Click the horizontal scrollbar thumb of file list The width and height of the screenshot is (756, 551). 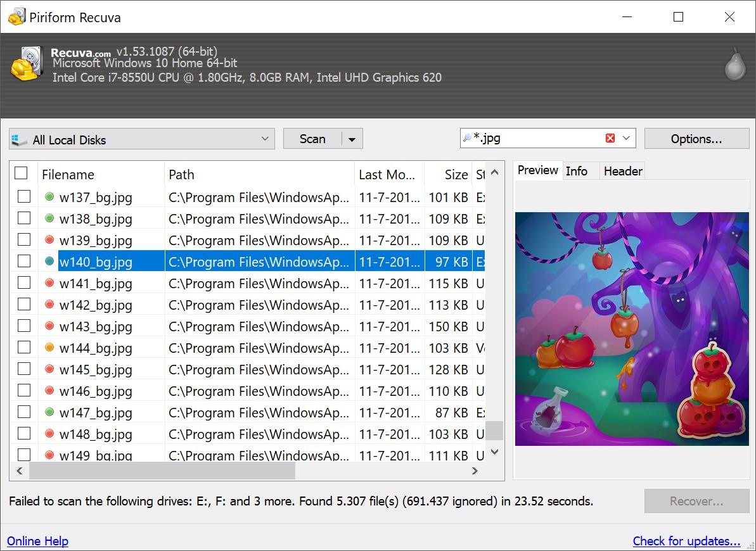[162, 471]
